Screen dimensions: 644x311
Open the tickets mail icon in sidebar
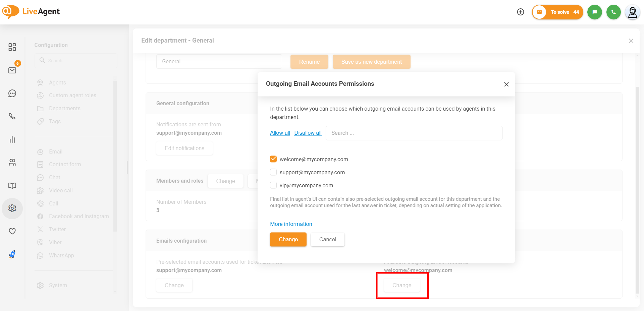pyautogui.click(x=12, y=70)
